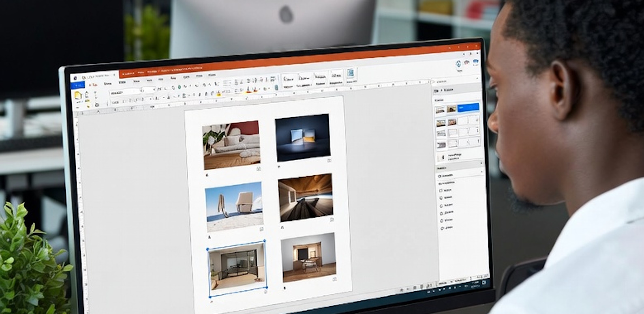Switch to the Home ribbon tab
Image resolution: width=644 pixels, height=314 pixels.
point(107,84)
